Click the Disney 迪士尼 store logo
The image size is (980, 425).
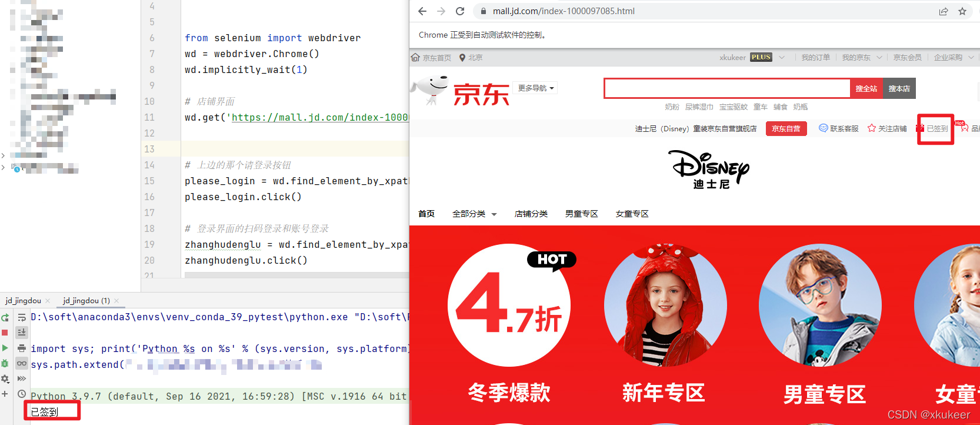point(709,170)
